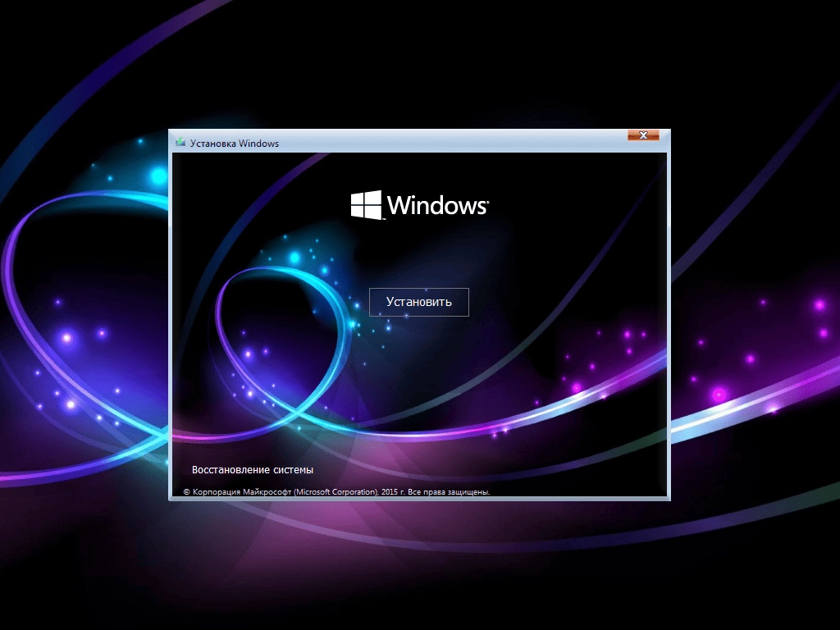Close the Установка Windows dialog

(643, 135)
